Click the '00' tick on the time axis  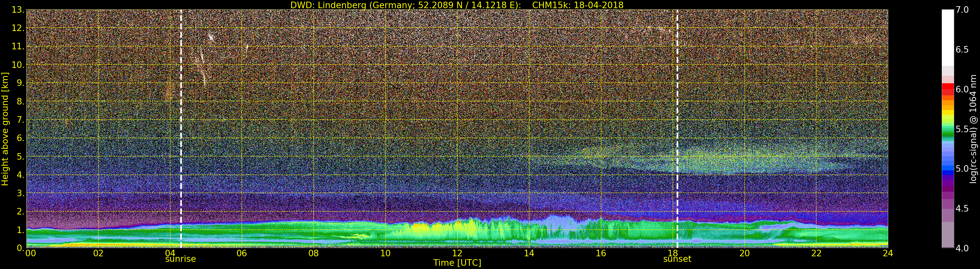(30, 253)
